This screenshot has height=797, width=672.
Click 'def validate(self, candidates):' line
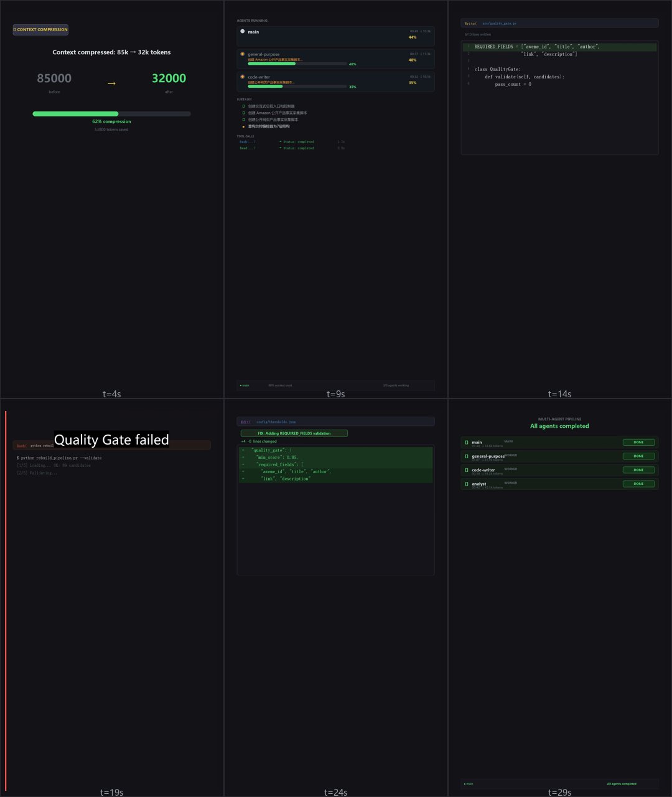(525, 77)
